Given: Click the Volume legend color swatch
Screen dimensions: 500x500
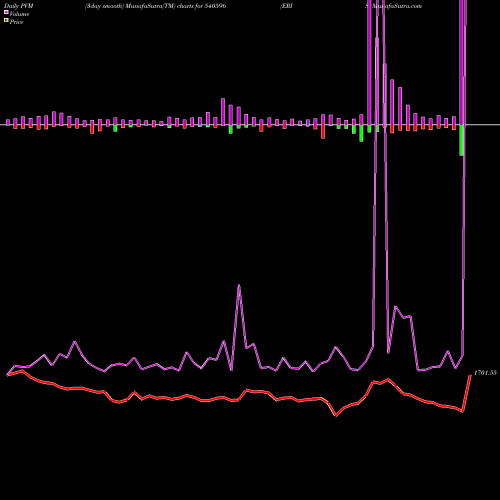Looking at the screenshot, I should (x=6, y=13).
